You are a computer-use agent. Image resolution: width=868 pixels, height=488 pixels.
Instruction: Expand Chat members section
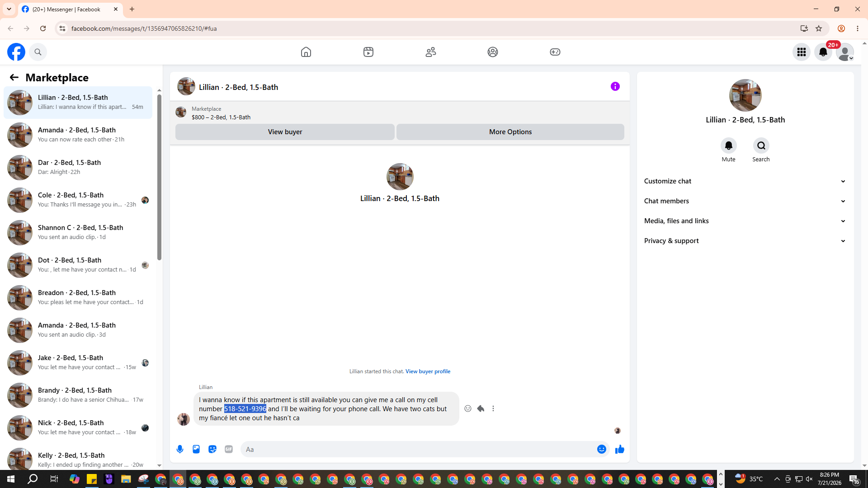(x=745, y=201)
